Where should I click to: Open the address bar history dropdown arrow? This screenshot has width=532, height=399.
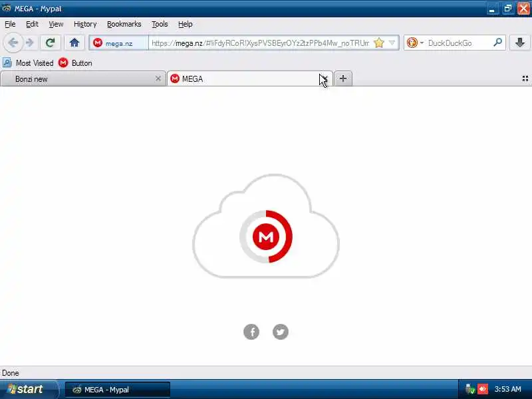(x=392, y=43)
